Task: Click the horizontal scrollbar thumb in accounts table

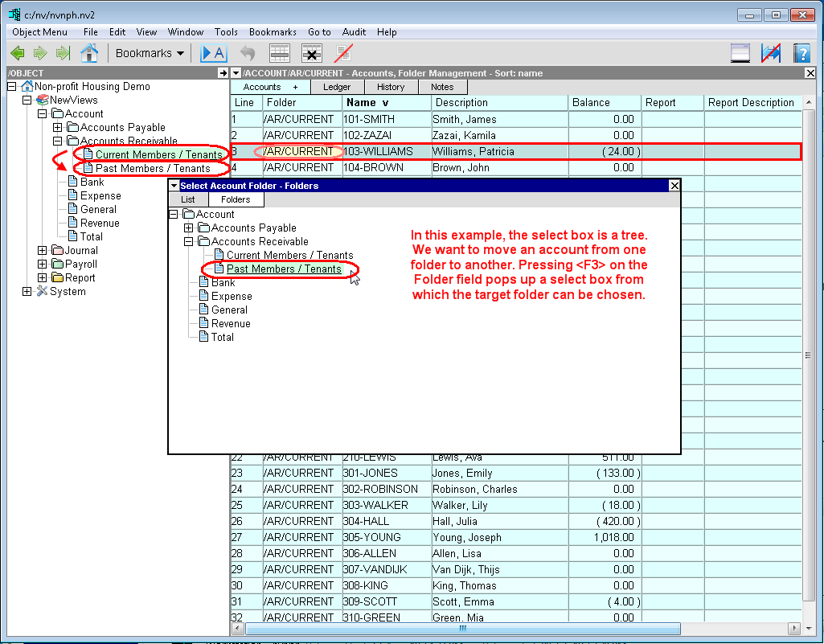Action: coord(462,628)
